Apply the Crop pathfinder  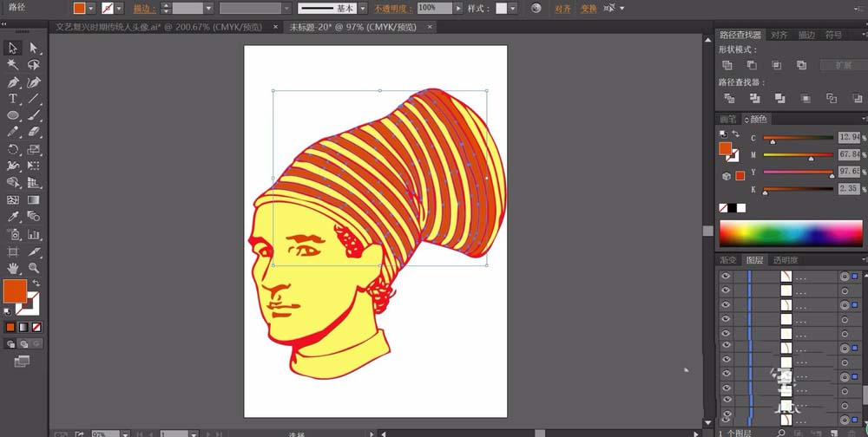pyautogui.click(x=806, y=99)
